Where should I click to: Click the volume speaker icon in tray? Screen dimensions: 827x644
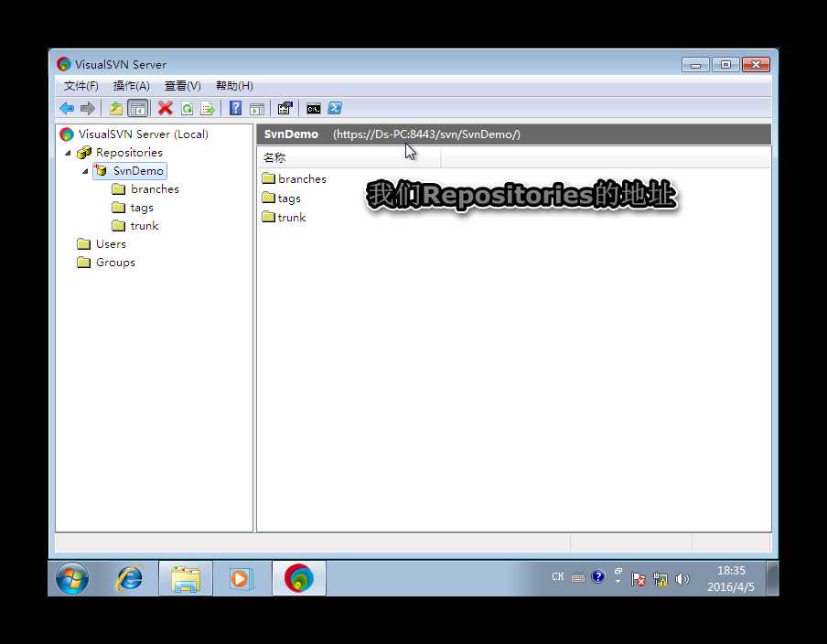point(682,579)
